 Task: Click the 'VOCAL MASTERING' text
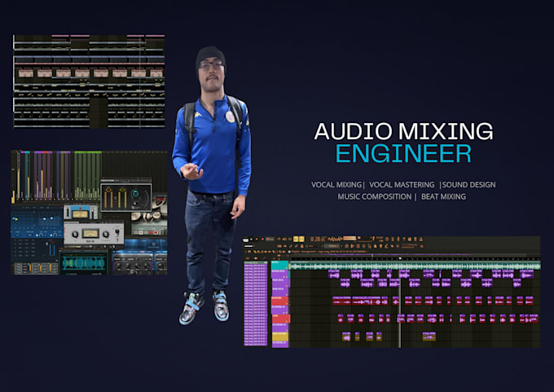[402, 184]
